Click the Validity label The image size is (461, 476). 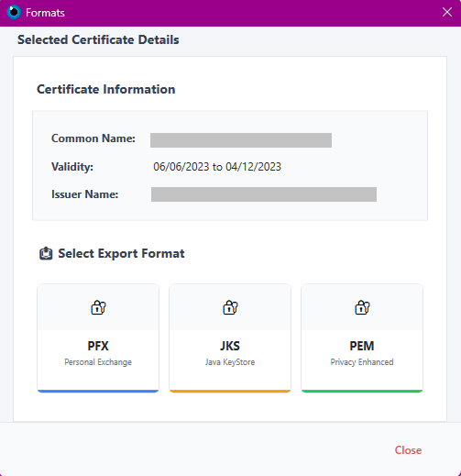tap(72, 167)
